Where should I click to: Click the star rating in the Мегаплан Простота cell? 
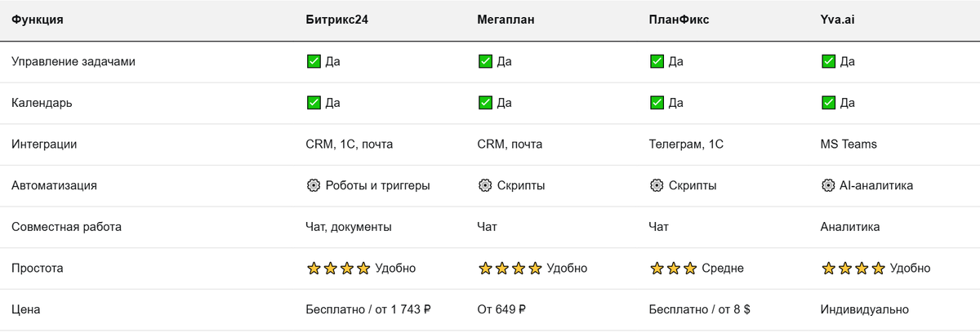(x=510, y=269)
